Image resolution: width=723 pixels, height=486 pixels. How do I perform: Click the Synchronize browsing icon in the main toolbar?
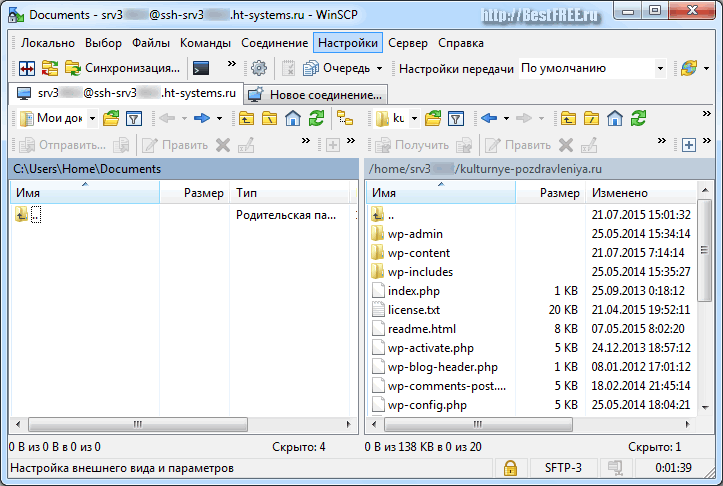50,68
